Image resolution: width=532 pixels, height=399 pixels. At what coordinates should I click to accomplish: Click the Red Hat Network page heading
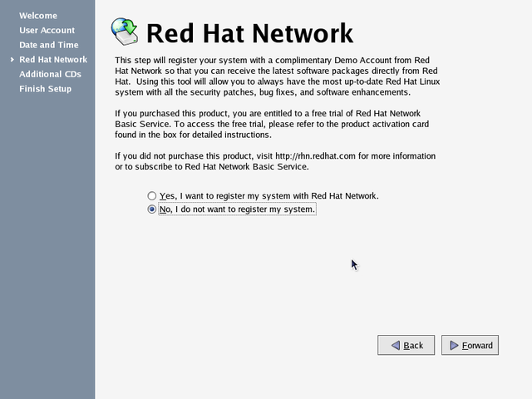pyautogui.click(x=249, y=33)
